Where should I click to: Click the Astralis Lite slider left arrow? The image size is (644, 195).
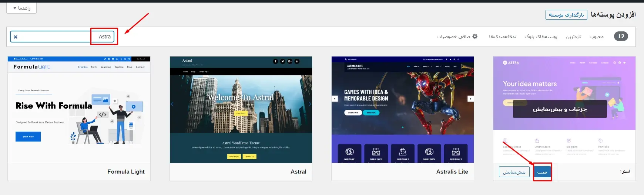click(x=335, y=99)
